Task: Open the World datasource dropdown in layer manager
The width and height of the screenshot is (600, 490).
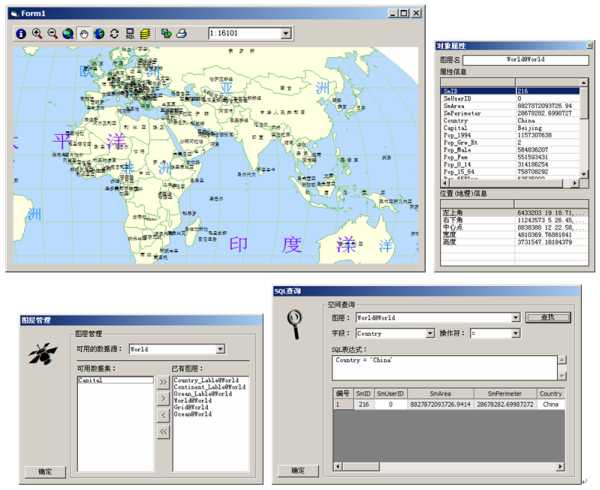Action: 220,349
